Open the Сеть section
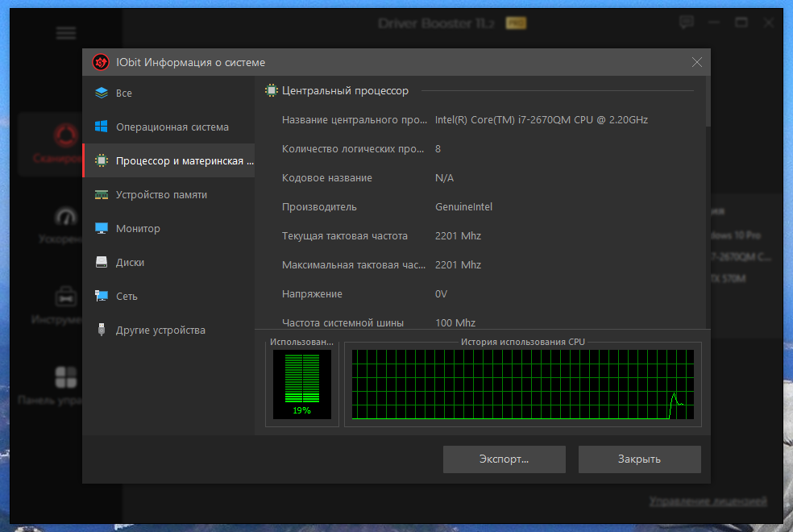Screen dimensions: 793x532 [x=168, y=297]
